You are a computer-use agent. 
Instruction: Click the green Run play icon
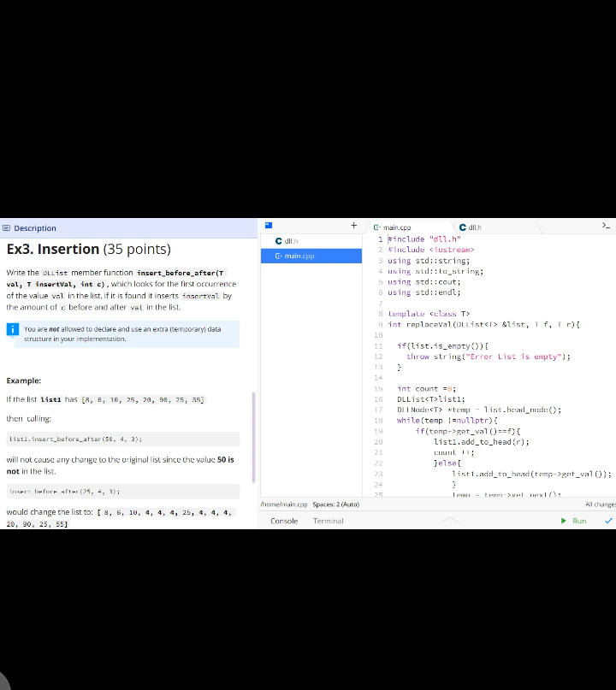click(x=564, y=521)
